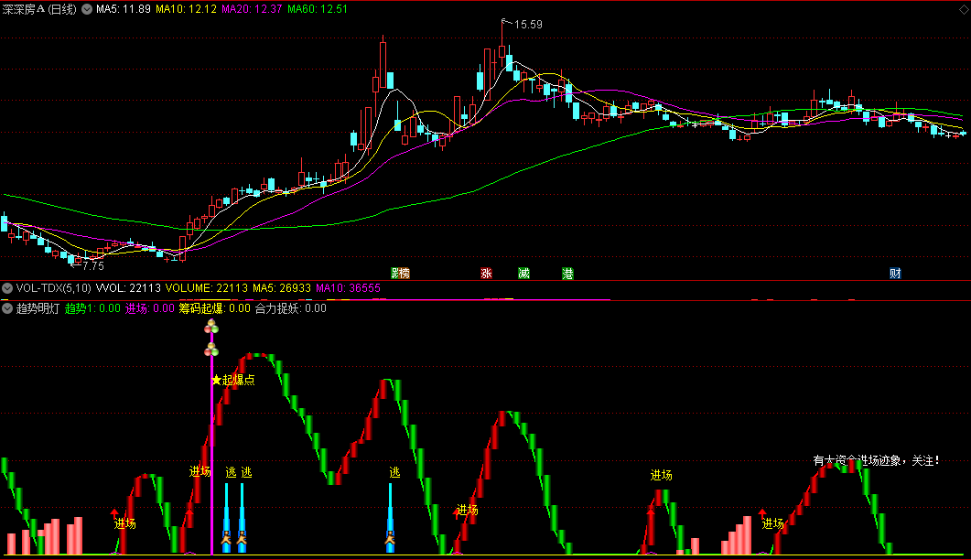Image resolution: width=971 pixels, height=560 pixels.
Task: Click the 进场 label left of the magenta line
Action: tap(200, 472)
